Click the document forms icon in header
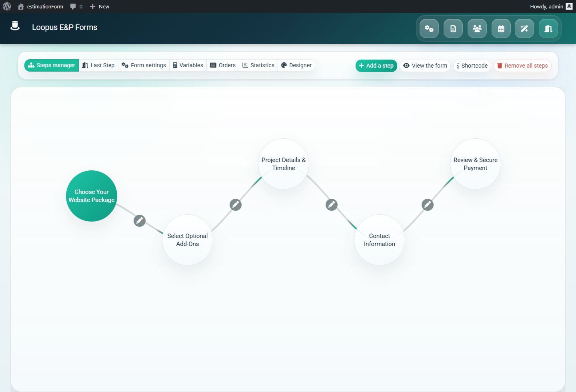 [453, 28]
